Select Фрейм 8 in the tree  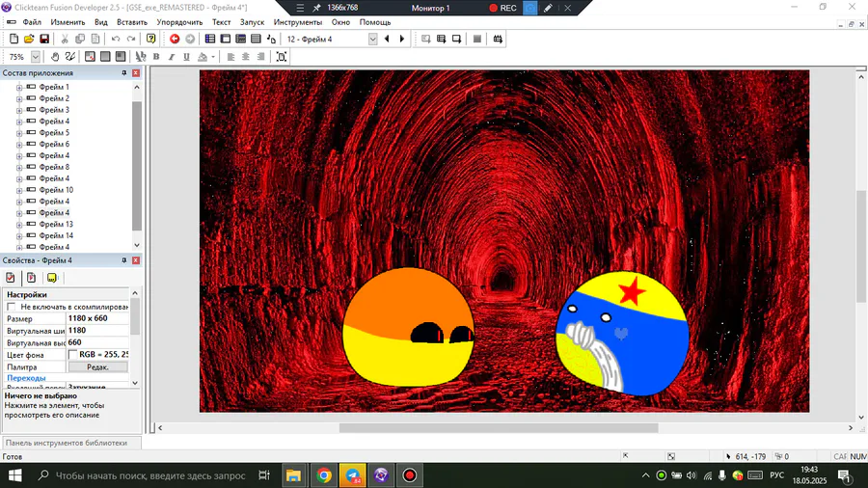click(x=54, y=167)
